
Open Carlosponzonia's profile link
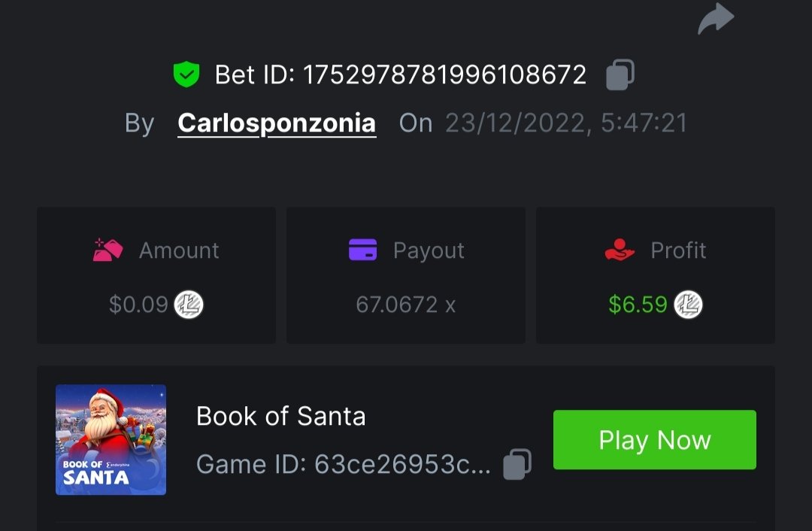click(x=277, y=123)
